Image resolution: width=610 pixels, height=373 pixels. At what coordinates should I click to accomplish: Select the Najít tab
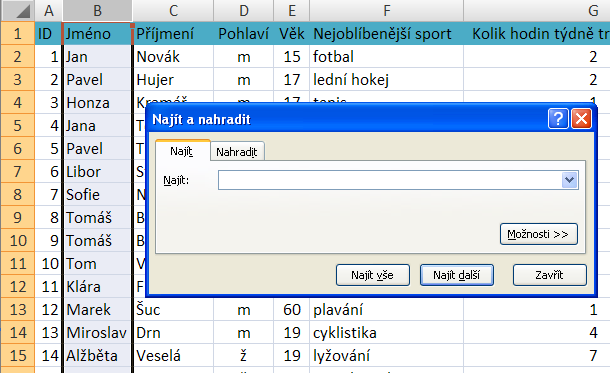(x=182, y=151)
